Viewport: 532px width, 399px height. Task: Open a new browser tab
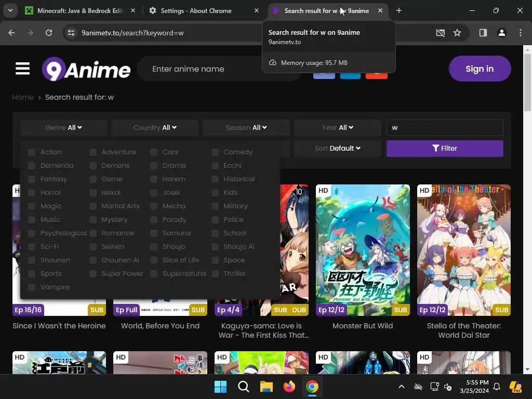(x=399, y=11)
